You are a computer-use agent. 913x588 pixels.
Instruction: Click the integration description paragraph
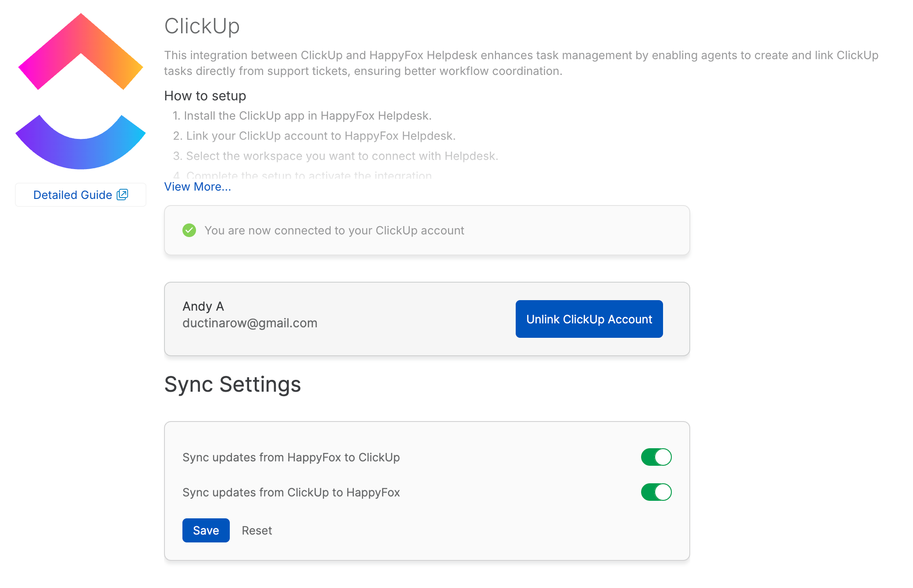click(521, 63)
